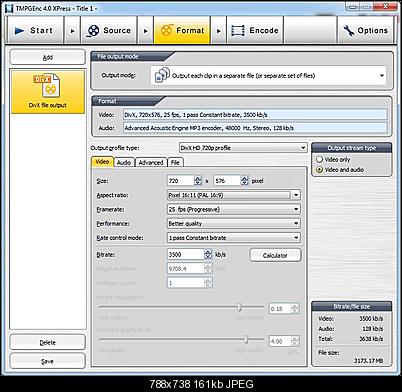Open the File tab
Screen dimensions: 402x392
pos(175,162)
